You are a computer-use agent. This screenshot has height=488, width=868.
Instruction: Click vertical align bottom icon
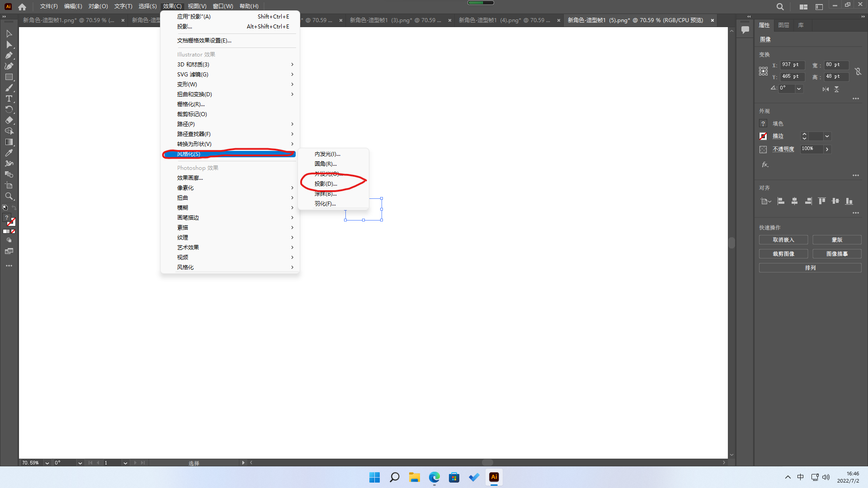[849, 202]
